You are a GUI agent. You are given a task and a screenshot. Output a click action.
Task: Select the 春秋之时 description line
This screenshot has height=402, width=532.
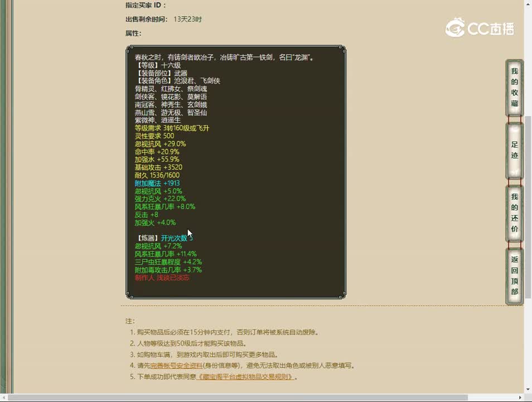[x=225, y=58]
